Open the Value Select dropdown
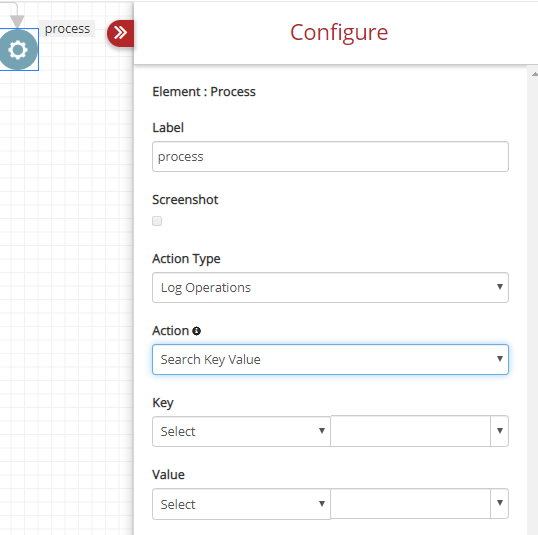Viewport: 538px width, 535px height. click(241, 504)
